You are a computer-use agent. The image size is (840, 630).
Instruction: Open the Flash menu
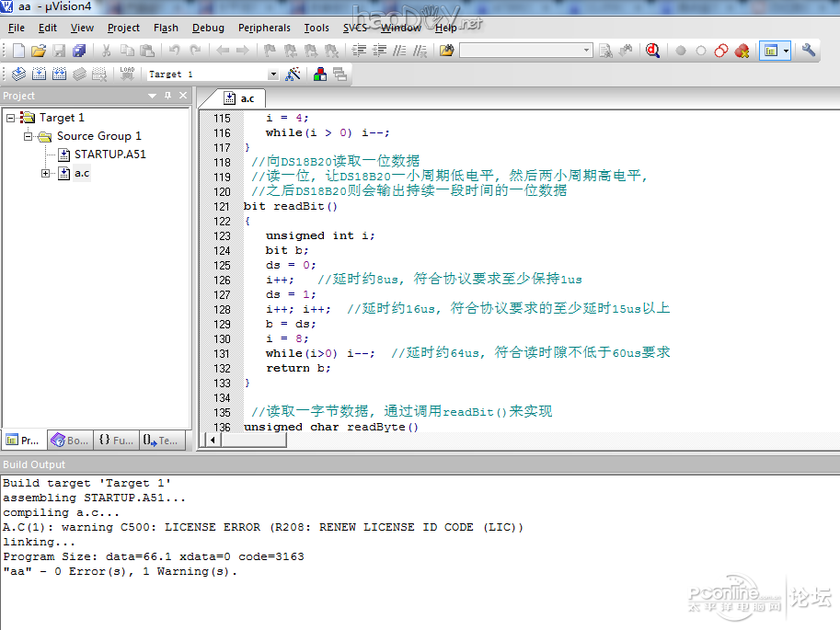(167, 28)
